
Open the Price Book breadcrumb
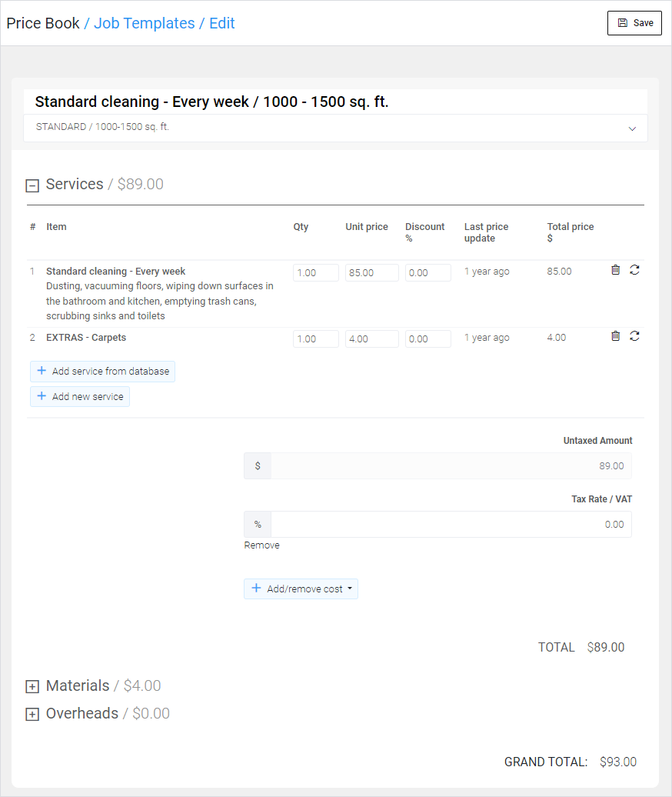tap(43, 23)
